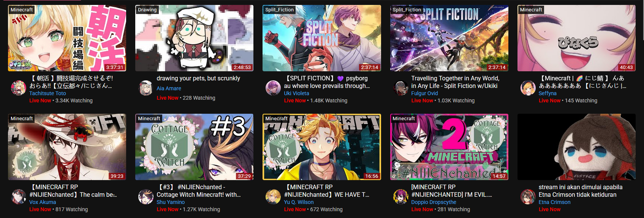This screenshot has width=644, height=218.
Task: Open the 'Travelling Together in Any World' title
Action: 455,82
